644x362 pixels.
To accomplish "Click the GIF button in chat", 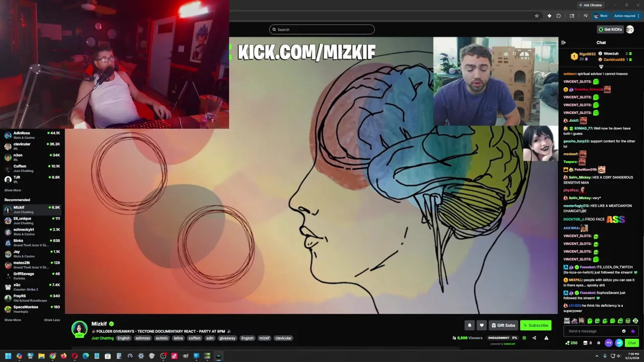I will [x=619, y=343].
